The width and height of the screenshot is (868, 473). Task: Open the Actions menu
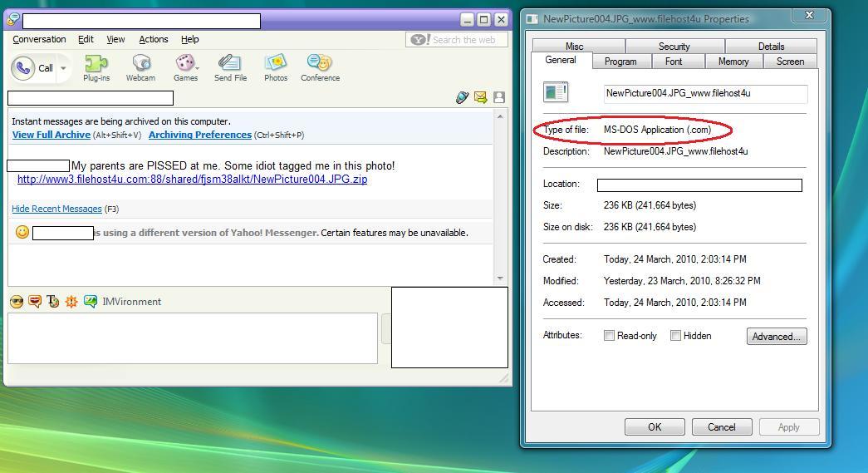(154, 39)
